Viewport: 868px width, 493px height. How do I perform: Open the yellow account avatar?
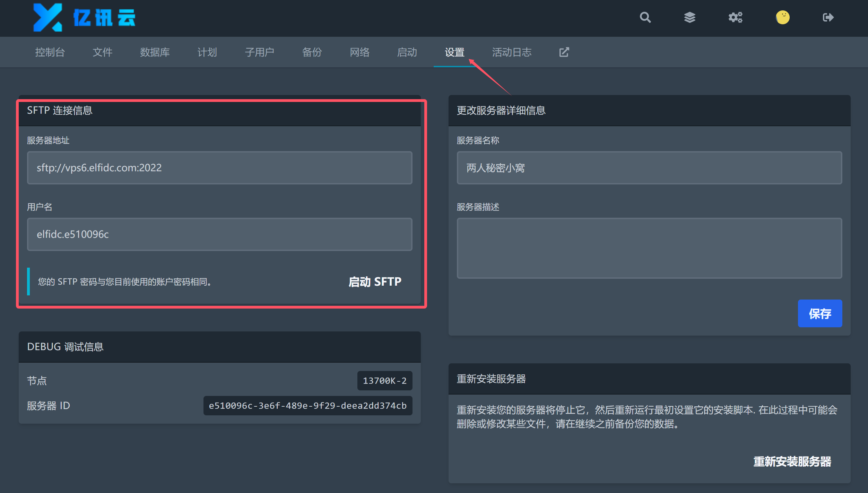point(782,17)
